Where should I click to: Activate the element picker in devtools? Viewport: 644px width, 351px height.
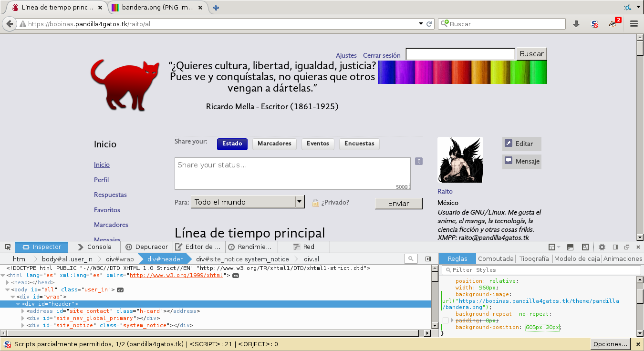tap(8, 247)
